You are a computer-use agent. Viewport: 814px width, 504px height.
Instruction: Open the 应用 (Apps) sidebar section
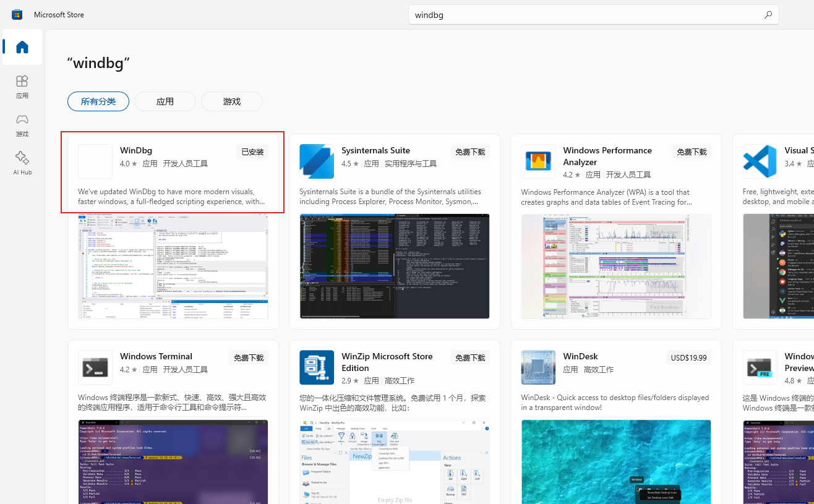[22, 86]
